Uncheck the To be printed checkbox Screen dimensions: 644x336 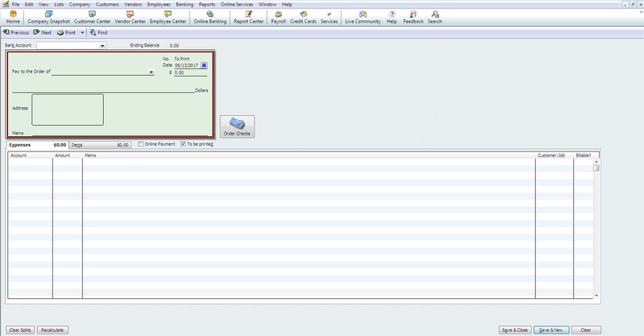pos(184,144)
